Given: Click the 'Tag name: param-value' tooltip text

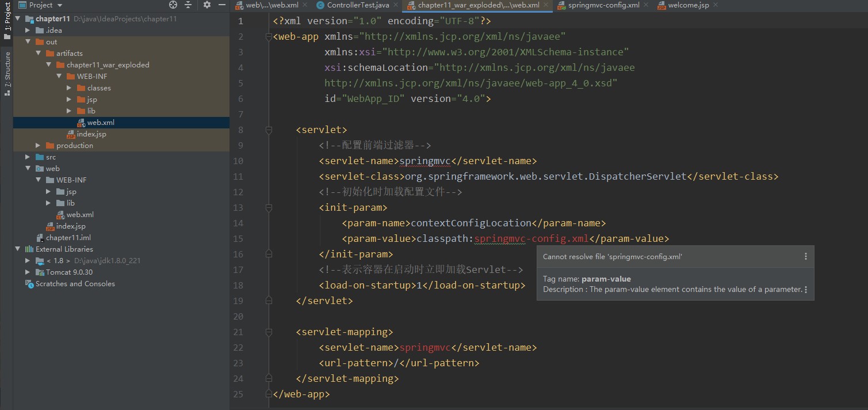Looking at the screenshot, I should click(x=587, y=279).
